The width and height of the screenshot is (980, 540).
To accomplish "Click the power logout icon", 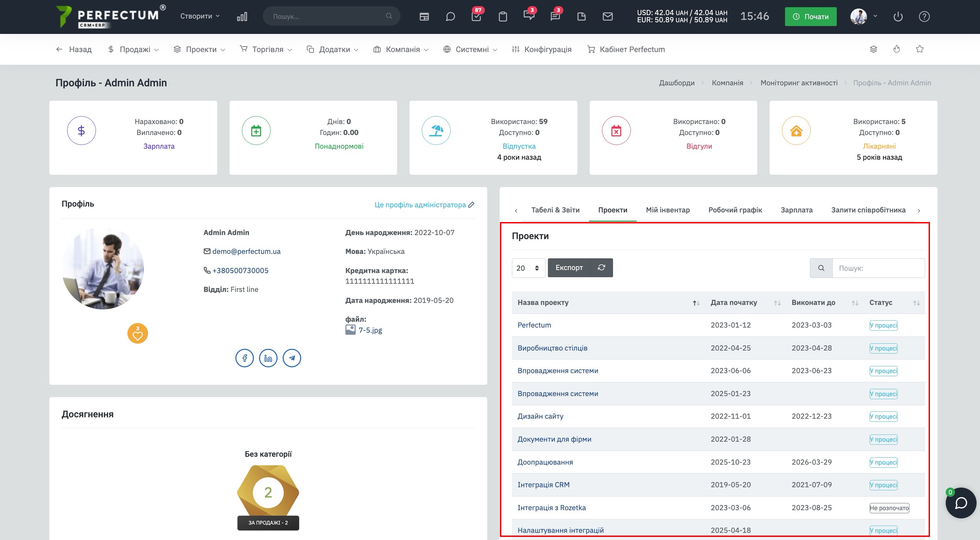I will (x=898, y=16).
